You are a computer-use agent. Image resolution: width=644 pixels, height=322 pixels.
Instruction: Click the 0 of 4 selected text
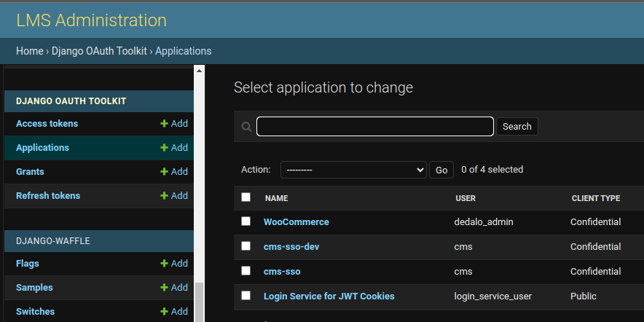click(x=492, y=170)
